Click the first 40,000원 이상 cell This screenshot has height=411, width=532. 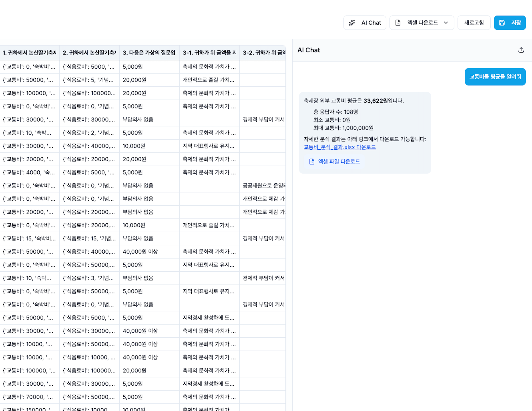point(140,252)
